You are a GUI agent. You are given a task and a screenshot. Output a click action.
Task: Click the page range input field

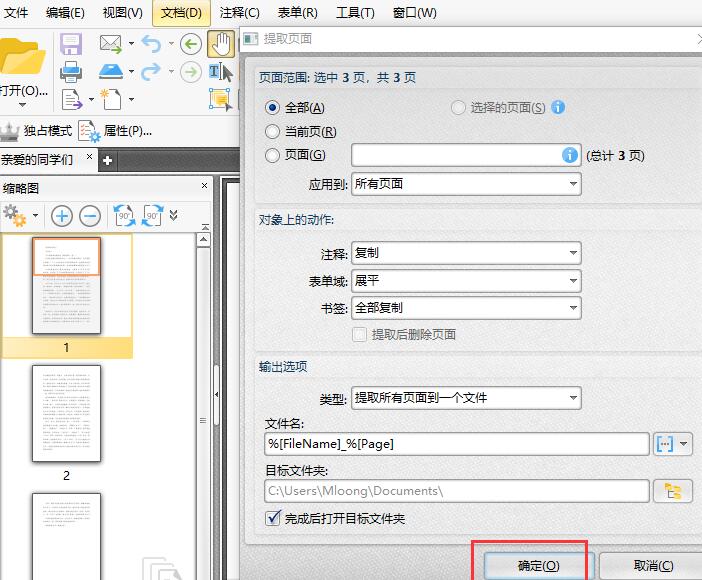click(466, 155)
